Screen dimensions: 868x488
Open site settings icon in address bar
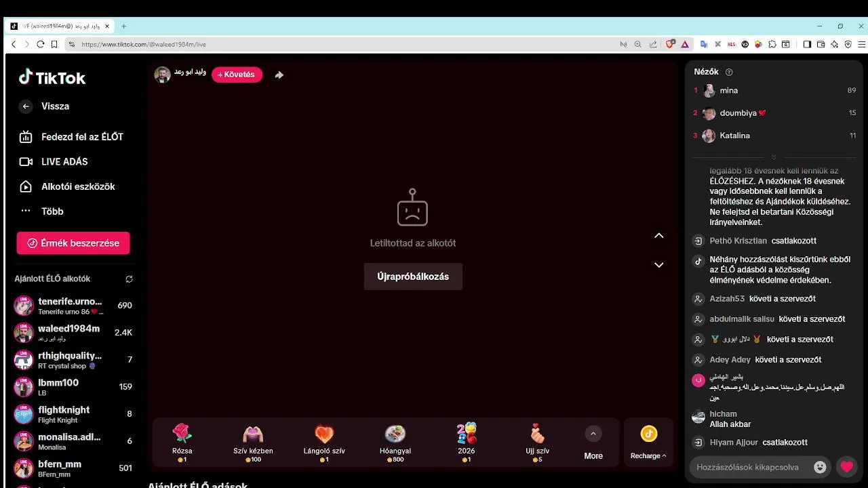click(x=71, y=44)
